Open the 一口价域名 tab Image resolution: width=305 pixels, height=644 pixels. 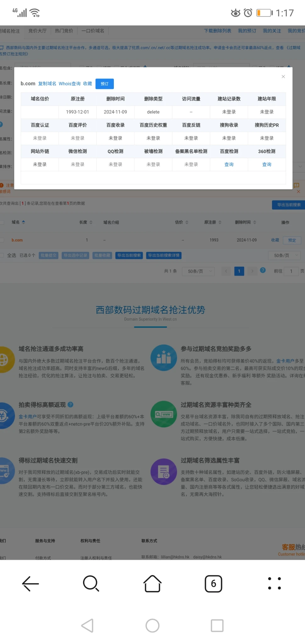coord(93,31)
